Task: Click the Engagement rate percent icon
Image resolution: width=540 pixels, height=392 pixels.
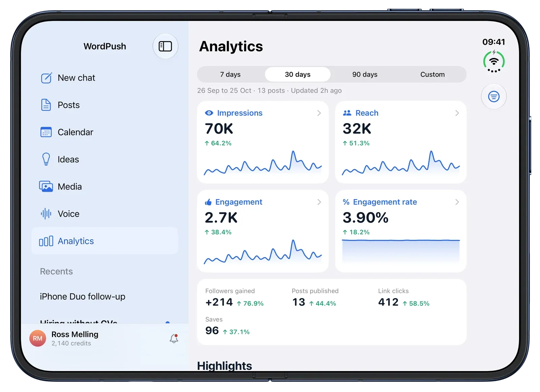Action: coord(346,202)
